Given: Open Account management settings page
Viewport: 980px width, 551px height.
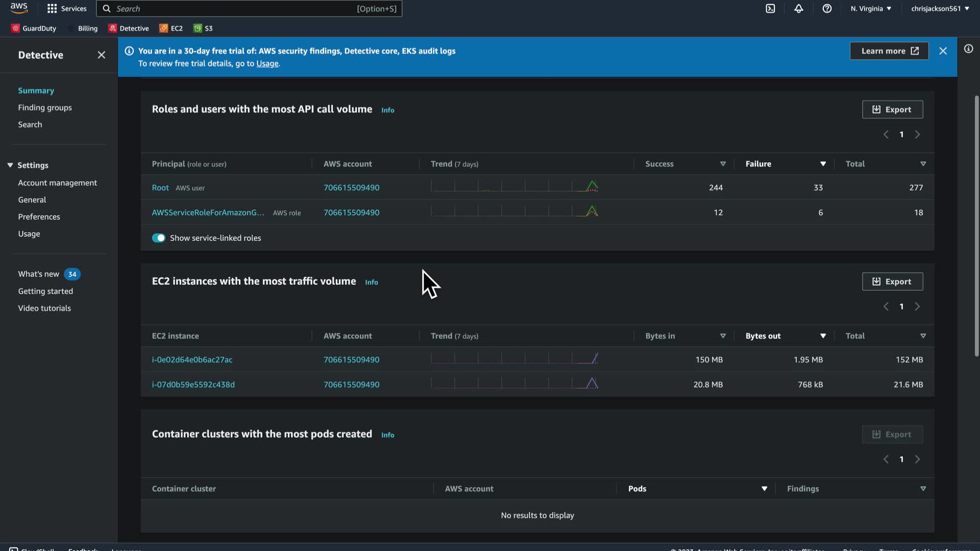Looking at the screenshot, I should pyautogui.click(x=57, y=183).
